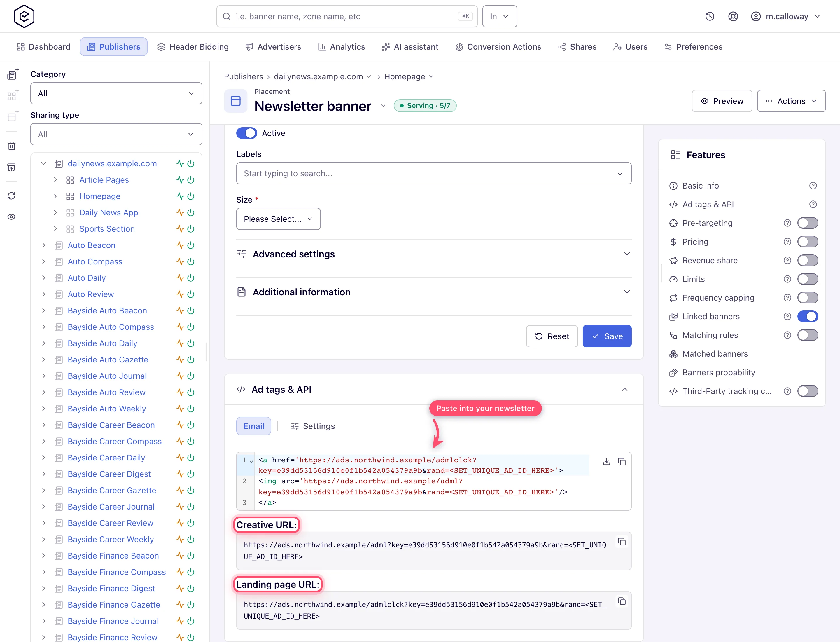
Task: Download the email ad tag code
Action: coord(606,462)
